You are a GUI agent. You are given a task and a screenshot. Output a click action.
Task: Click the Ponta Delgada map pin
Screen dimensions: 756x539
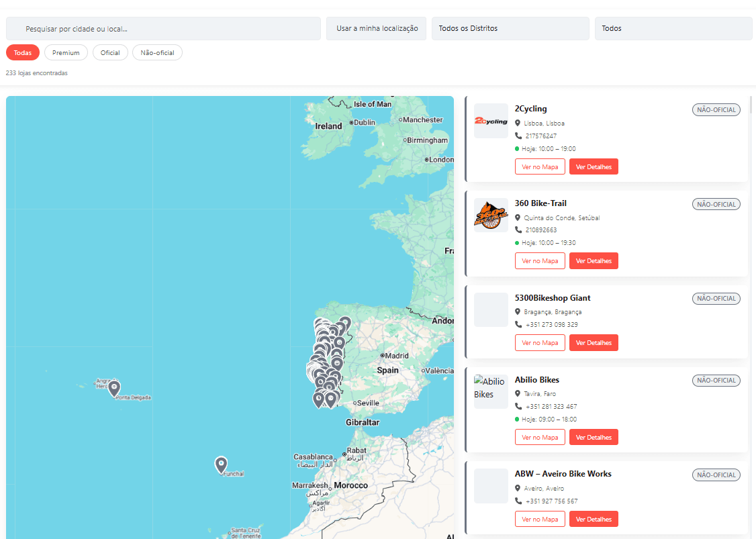(x=113, y=388)
